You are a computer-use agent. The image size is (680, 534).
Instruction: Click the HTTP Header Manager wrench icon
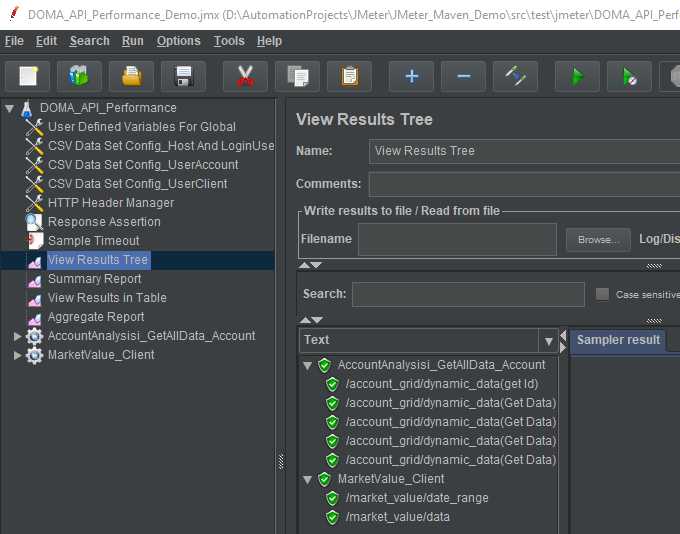coord(35,203)
